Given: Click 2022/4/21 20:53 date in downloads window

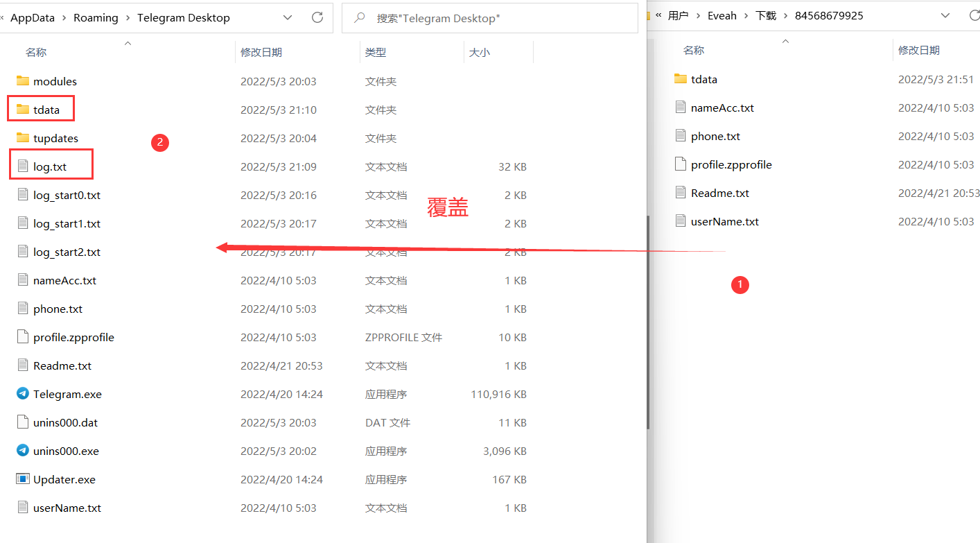Looking at the screenshot, I should tap(939, 193).
